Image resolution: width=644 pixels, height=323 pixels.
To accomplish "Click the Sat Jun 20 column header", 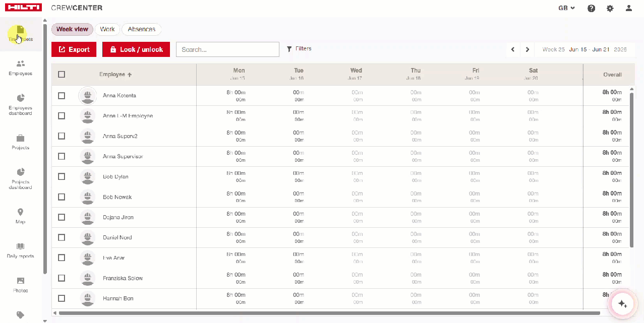I will pos(533,74).
